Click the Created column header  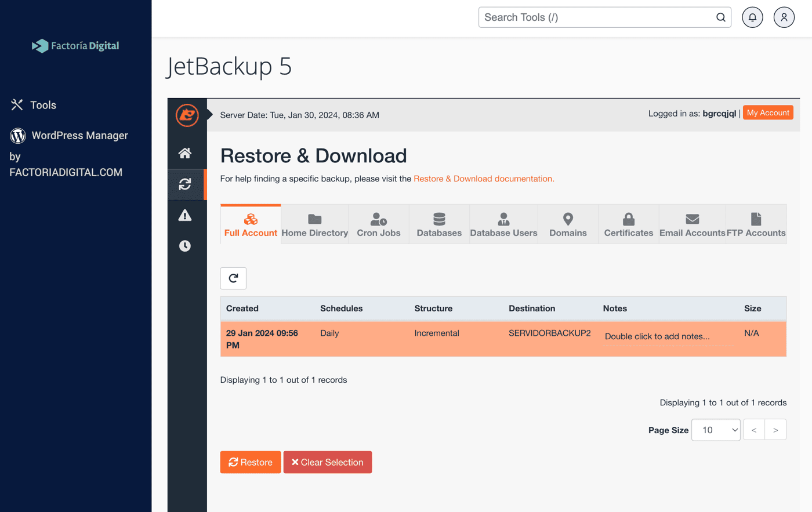point(242,308)
